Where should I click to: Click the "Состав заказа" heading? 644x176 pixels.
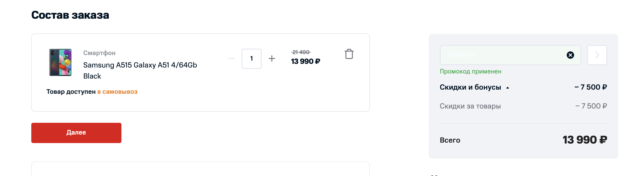click(70, 15)
